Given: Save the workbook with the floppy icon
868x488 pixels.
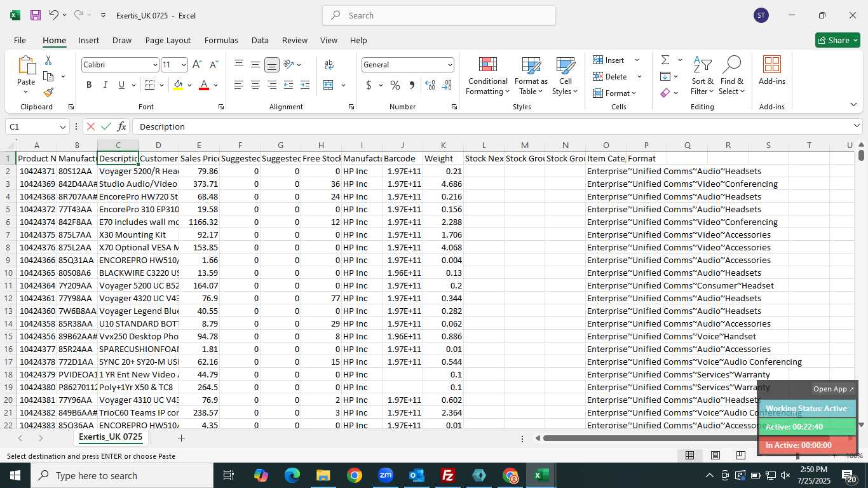Looking at the screenshot, I should [x=36, y=15].
